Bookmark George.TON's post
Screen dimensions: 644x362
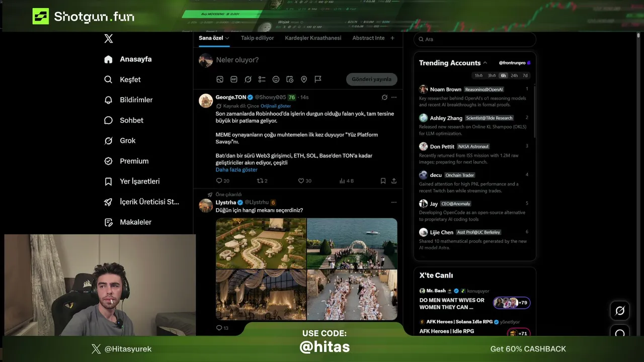click(383, 181)
